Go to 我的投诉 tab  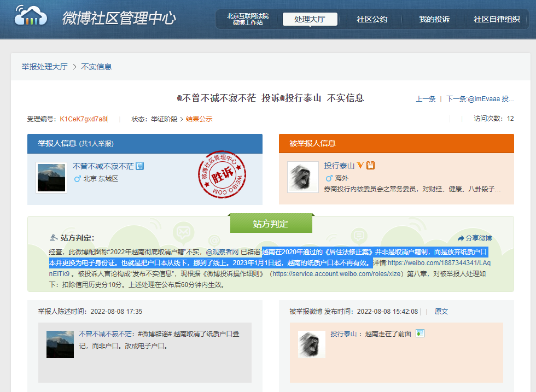point(434,19)
